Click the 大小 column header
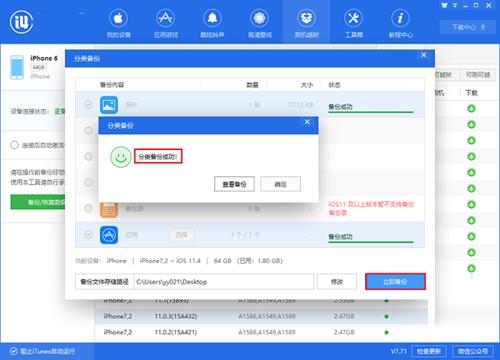The image size is (500, 360). pos(307,85)
